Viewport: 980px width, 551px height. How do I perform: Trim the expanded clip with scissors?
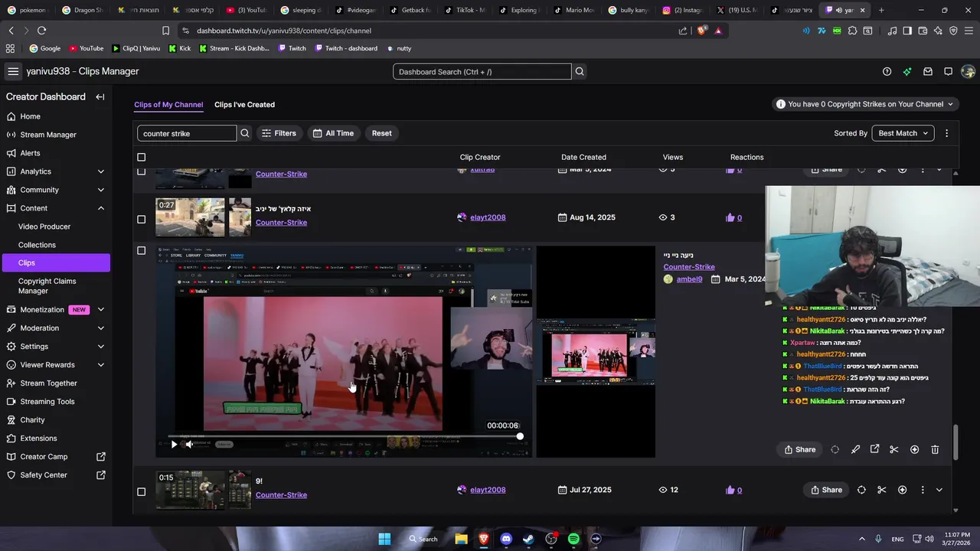tap(893, 449)
